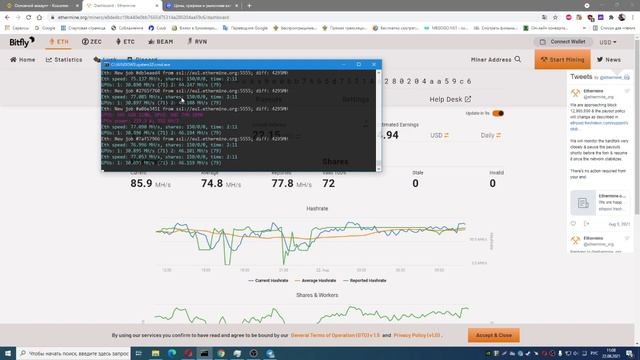Switch to third browser tab
The width and height of the screenshot is (640, 360).
pos(203,6)
